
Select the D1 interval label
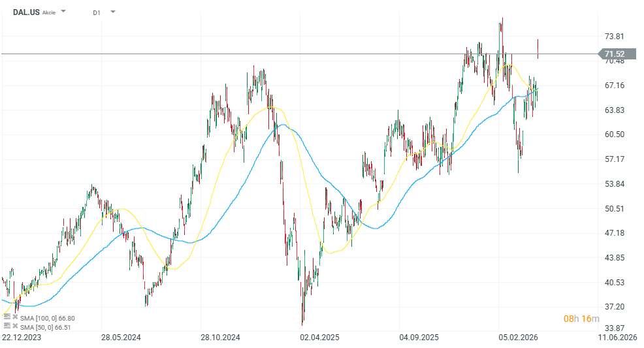[97, 12]
